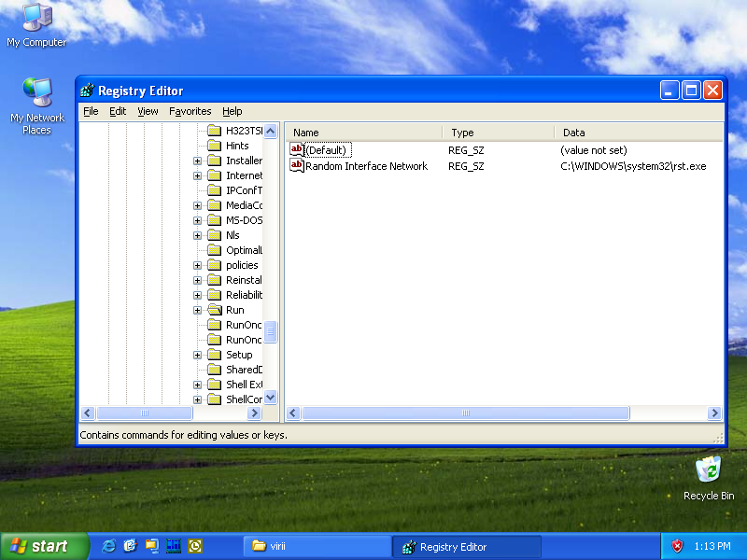Switch to the virii taskbar window
Viewport: 747px width, 560px height.
317,546
